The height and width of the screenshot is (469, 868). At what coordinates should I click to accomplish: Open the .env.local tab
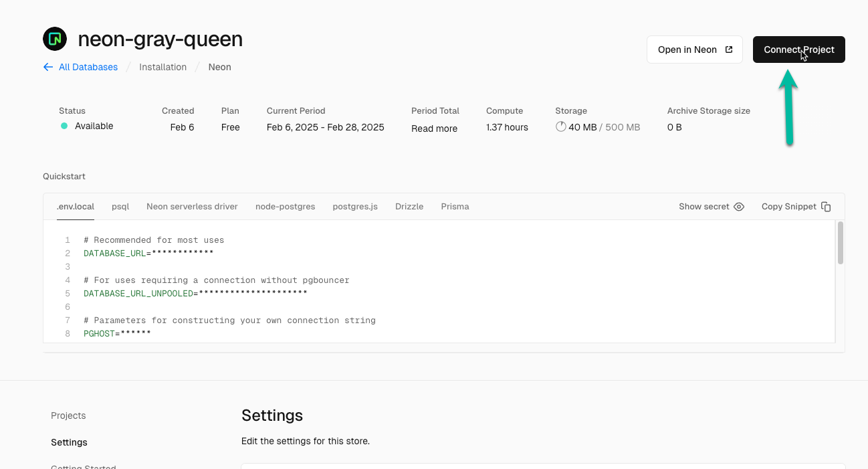[76, 207]
